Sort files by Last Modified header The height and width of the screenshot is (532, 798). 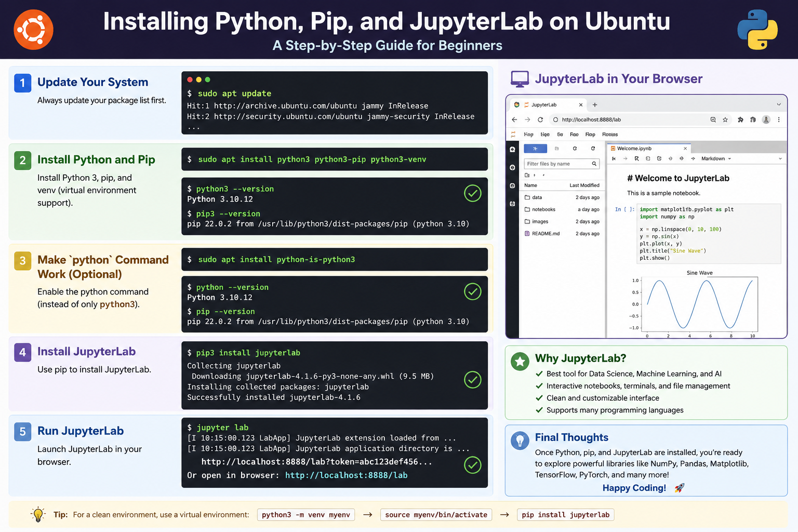pyautogui.click(x=584, y=185)
